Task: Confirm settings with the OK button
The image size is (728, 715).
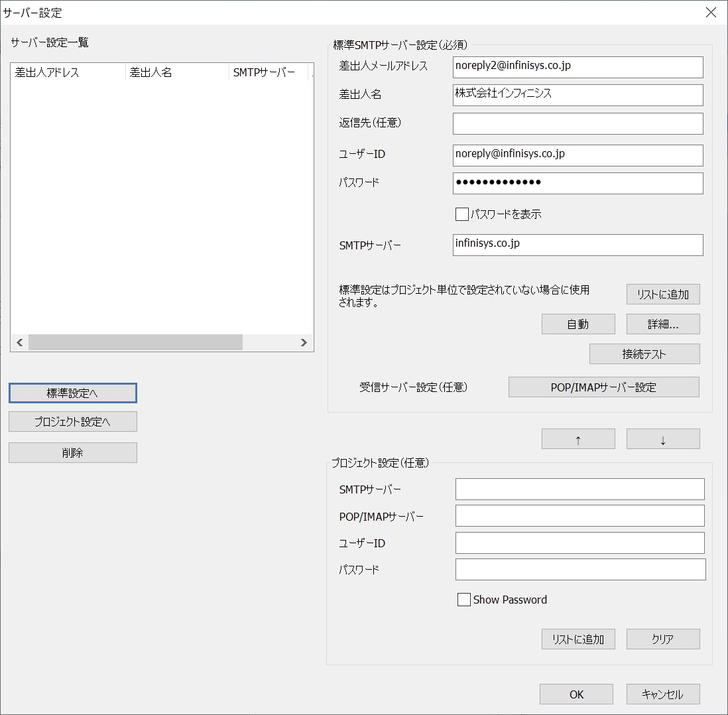Action: coord(576,694)
